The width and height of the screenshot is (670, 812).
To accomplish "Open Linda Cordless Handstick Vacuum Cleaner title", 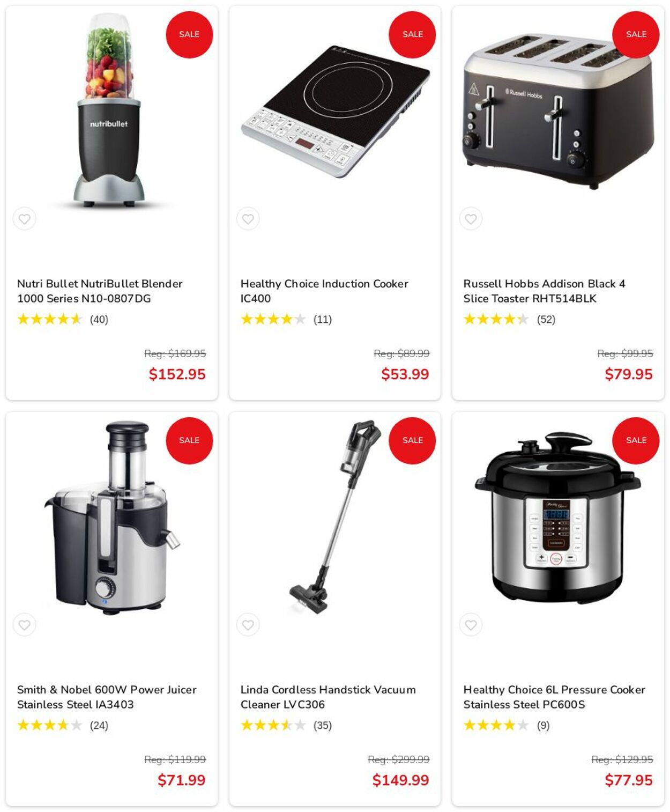I will (328, 697).
